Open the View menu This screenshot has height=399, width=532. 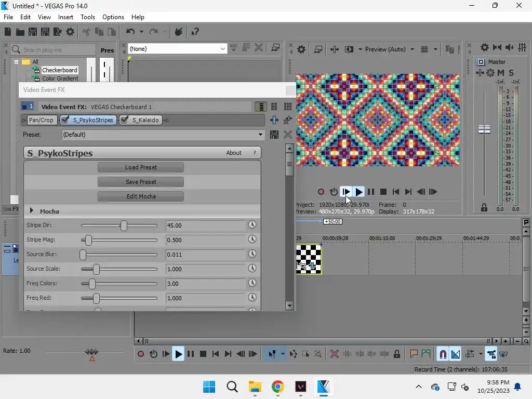click(44, 17)
